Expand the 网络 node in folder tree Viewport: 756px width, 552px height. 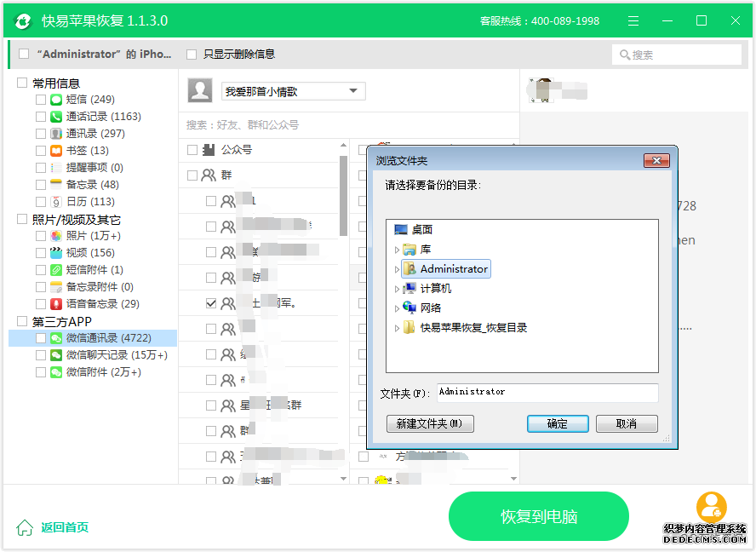coord(397,308)
